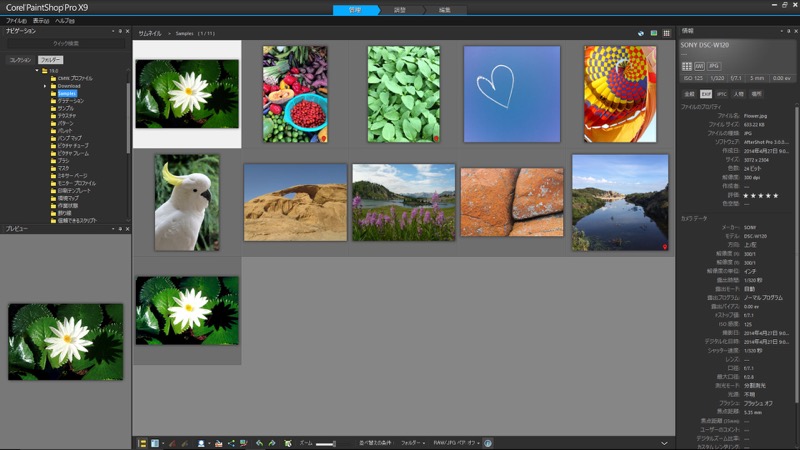Screen dimensions: 800x450
Task: Collapse the 19.0 folder tree node
Action: coord(37,71)
